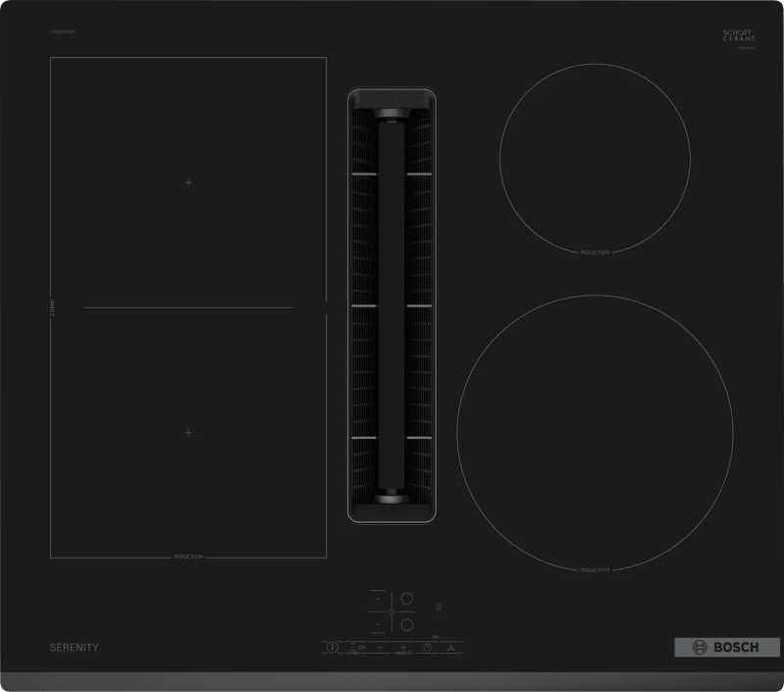Select the lower-left zone indicator

tap(378, 622)
